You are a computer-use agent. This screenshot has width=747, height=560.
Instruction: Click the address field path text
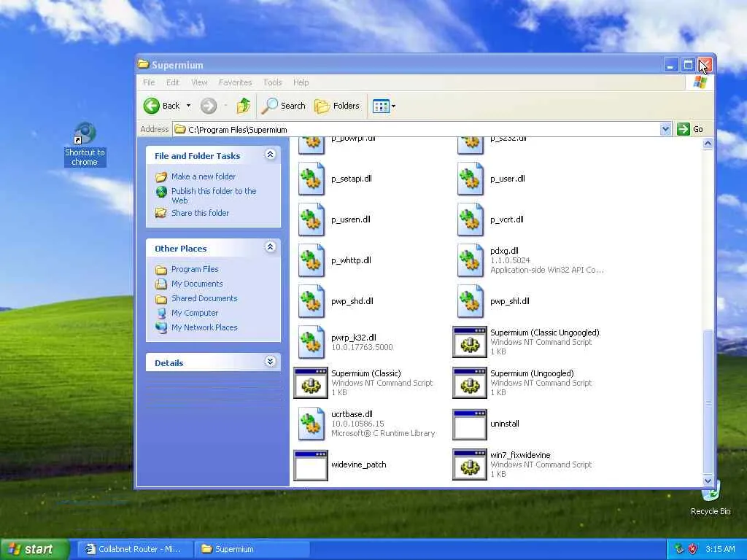coord(237,130)
